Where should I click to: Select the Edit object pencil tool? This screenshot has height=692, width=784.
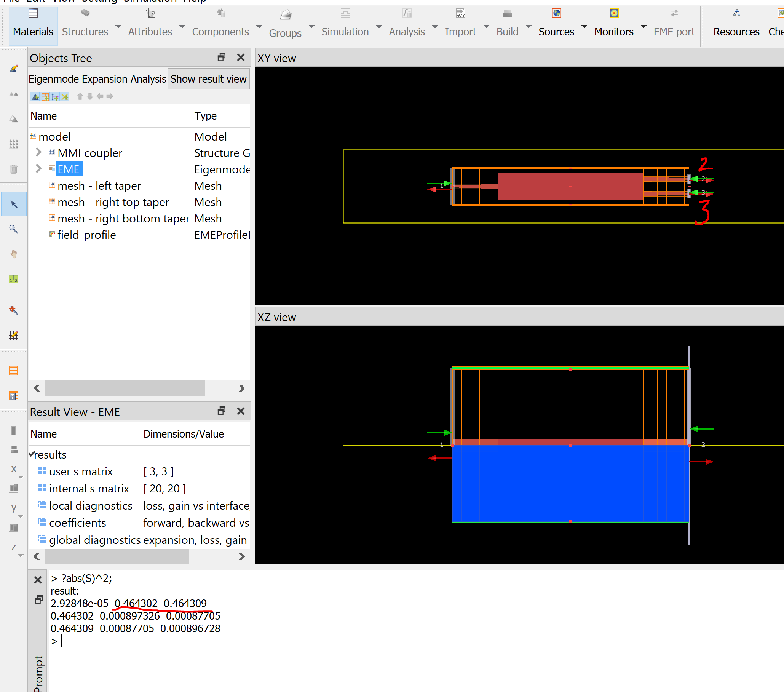pyautogui.click(x=14, y=69)
